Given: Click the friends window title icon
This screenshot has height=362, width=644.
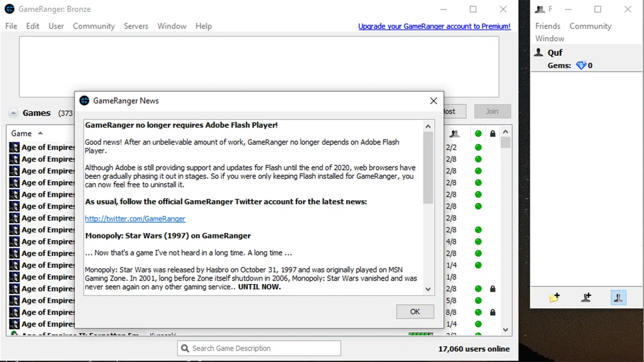Looking at the screenshot, I should point(540,9).
